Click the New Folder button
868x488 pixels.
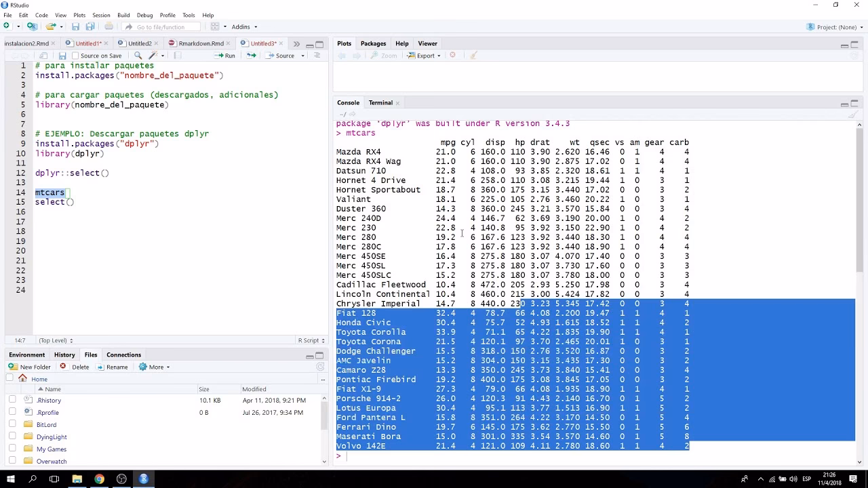click(30, 367)
